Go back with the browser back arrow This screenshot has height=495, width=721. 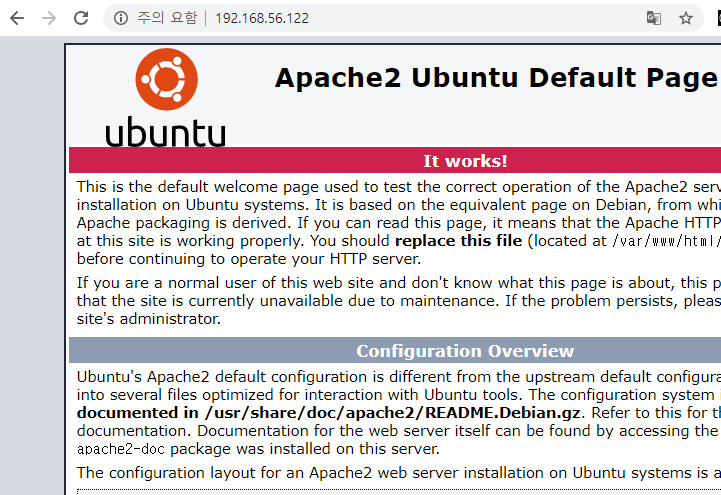[x=17, y=18]
